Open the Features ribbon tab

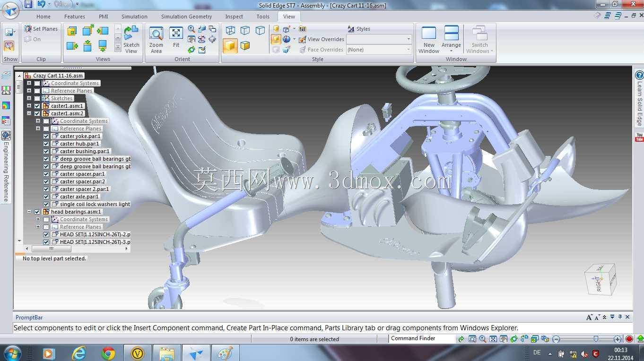pos(75,17)
